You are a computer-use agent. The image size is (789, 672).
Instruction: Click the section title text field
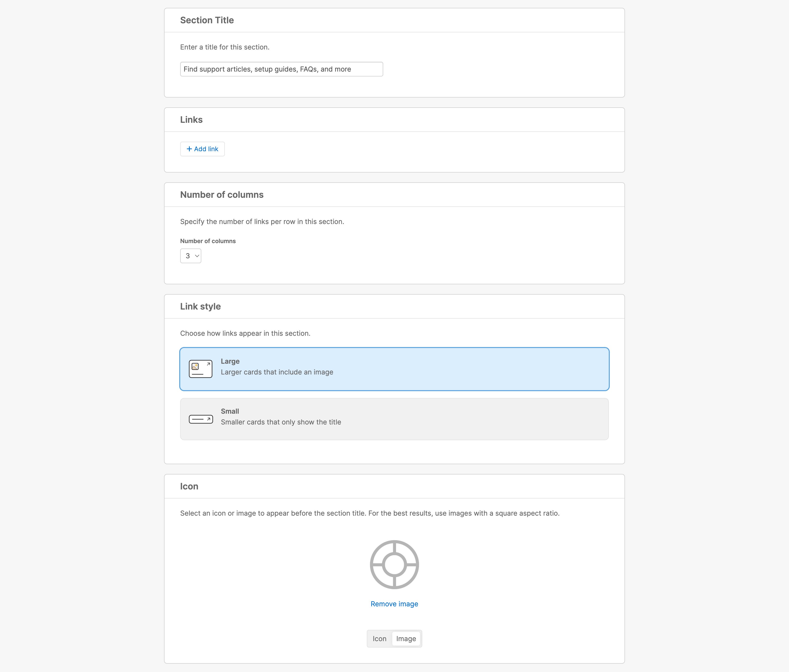coord(281,69)
